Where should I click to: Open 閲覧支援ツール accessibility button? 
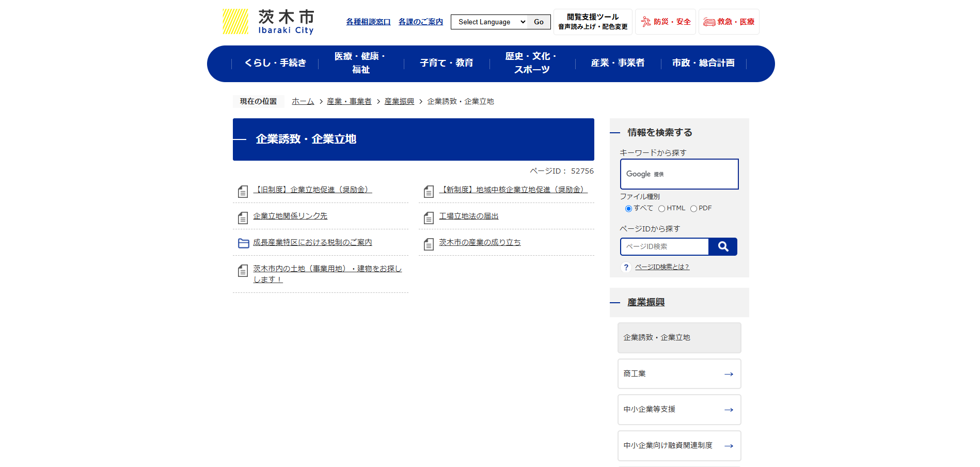(x=593, y=22)
